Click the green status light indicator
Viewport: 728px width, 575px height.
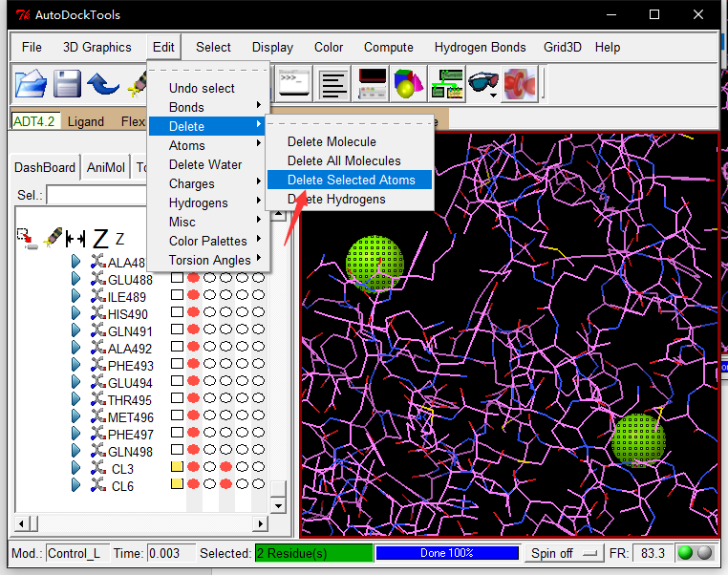[x=685, y=553]
